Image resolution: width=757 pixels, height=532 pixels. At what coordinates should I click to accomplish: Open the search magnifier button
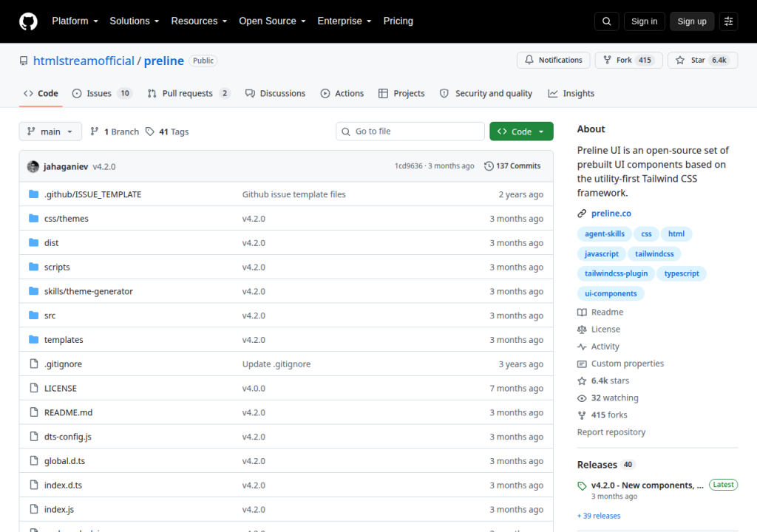[606, 21]
